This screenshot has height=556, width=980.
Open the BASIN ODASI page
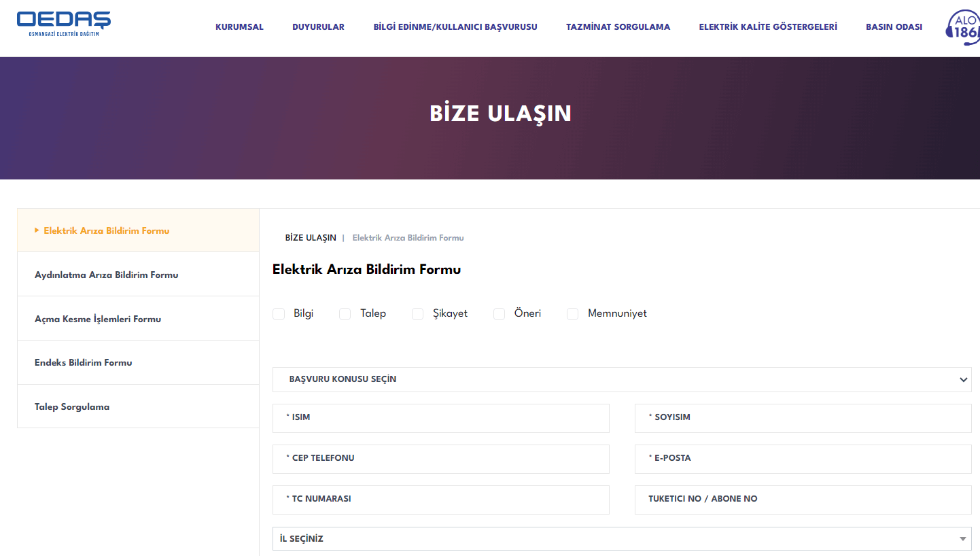coord(894,27)
